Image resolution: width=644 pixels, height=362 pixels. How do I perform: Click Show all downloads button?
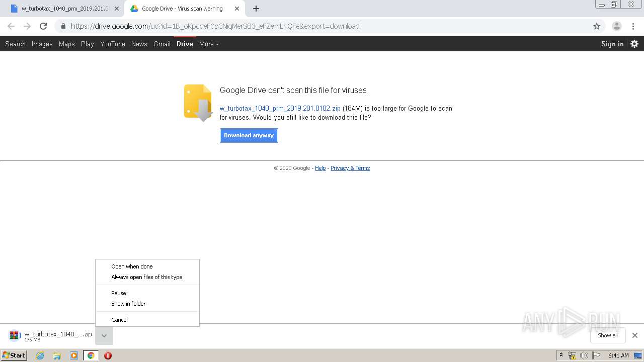click(608, 335)
